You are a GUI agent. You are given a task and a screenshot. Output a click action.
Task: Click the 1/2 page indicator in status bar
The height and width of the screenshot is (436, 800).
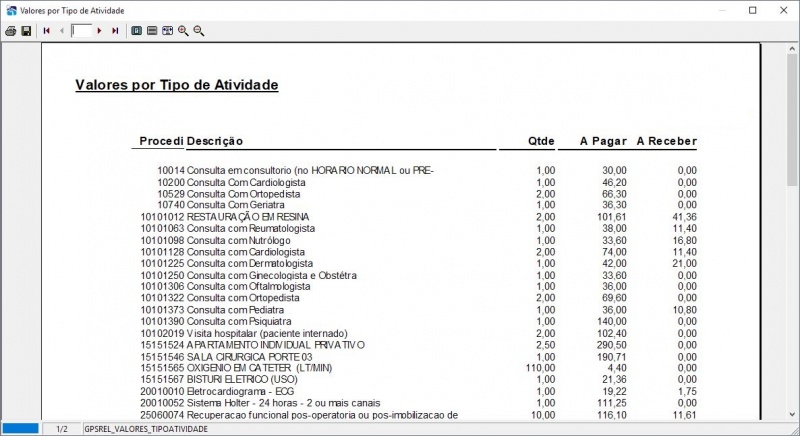62,429
